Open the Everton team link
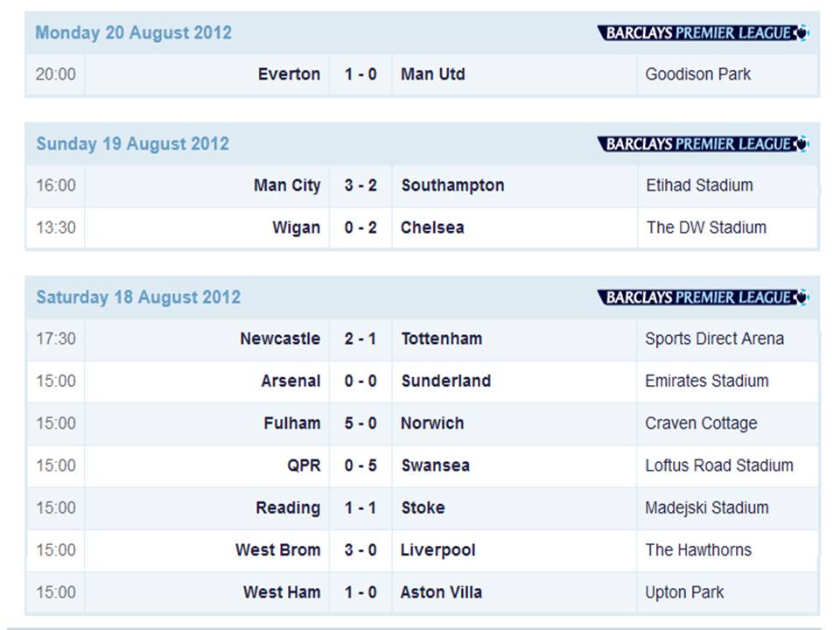Viewport: 840px width, 630px height. 289,73
